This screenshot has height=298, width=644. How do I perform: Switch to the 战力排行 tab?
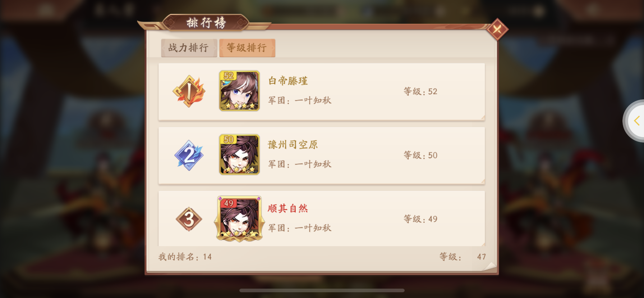click(x=189, y=48)
